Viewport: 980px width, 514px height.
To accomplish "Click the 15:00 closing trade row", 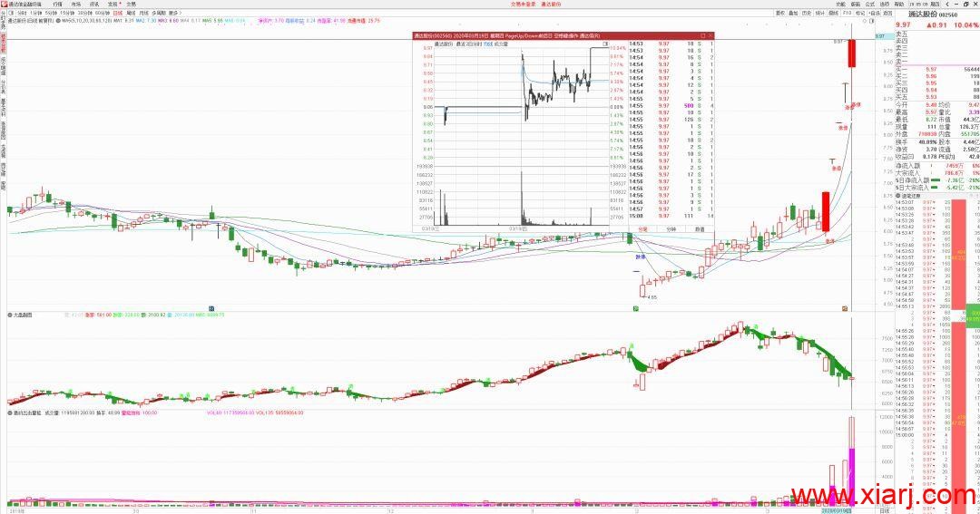I will pos(671,216).
